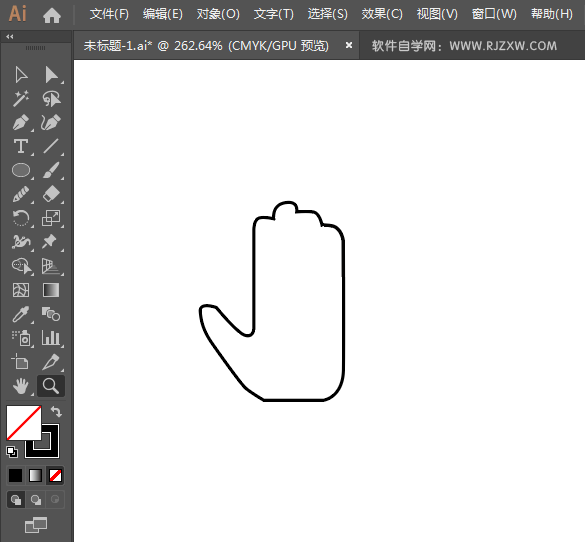
Task: Select the Rotate tool
Action: tap(21, 218)
